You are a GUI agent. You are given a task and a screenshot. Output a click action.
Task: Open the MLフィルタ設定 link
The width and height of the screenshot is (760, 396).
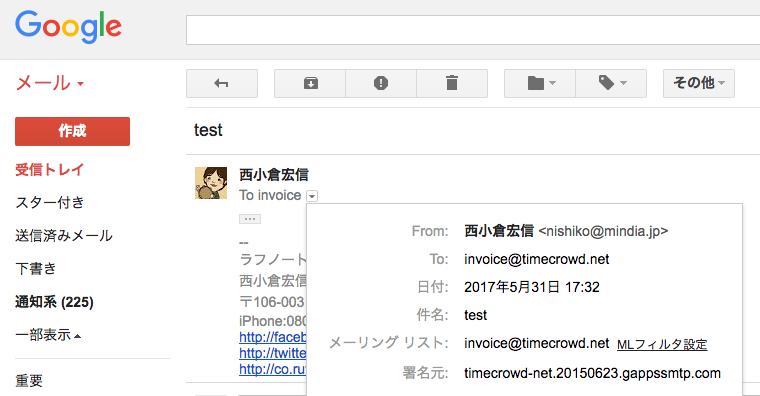(662, 345)
